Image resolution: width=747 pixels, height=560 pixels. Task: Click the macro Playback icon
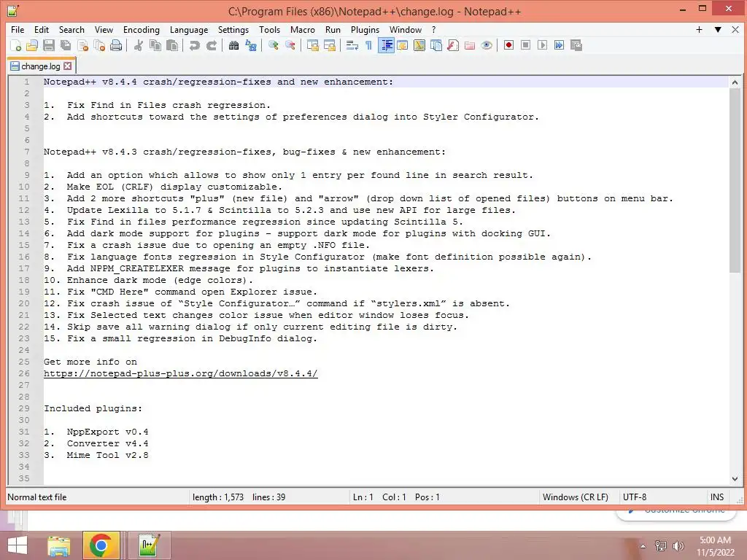pyautogui.click(x=542, y=45)
